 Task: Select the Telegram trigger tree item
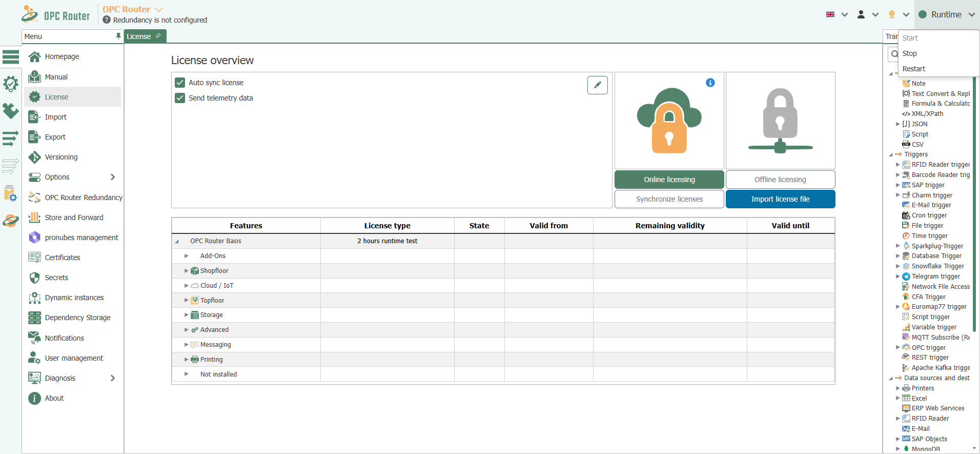(936, 277)
